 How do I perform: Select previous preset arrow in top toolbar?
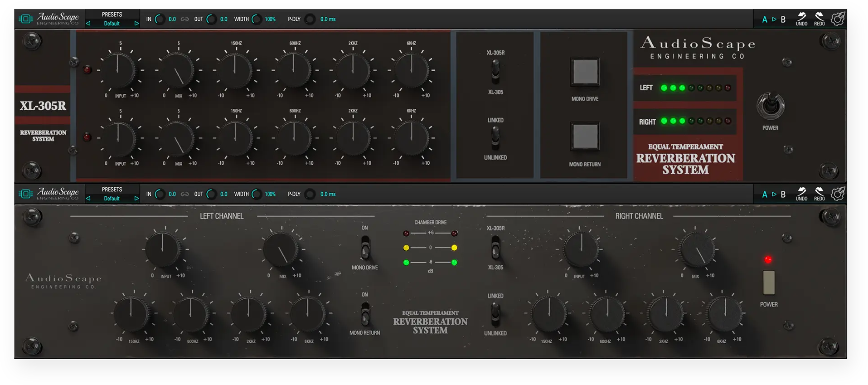(88, 24)
